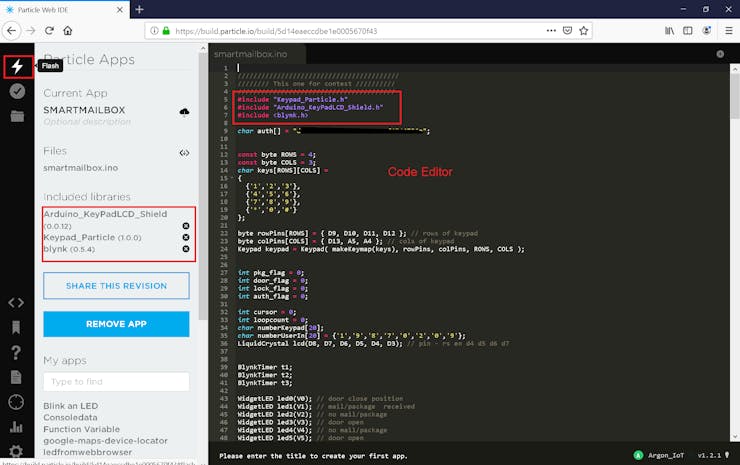Viewport: 740px width, 465px height.
Task: Click the lightbulb icon in the status bar
Action: (727, 455)
